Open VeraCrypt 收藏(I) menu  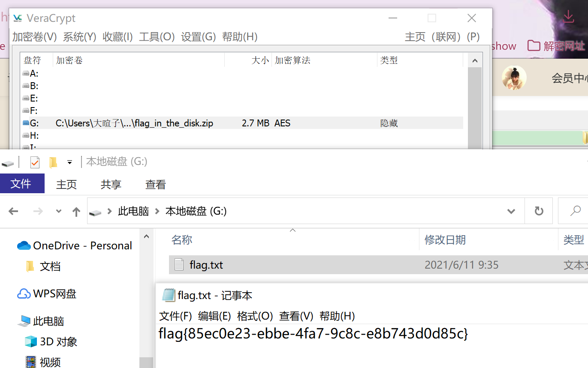click(x=118, y=37)
